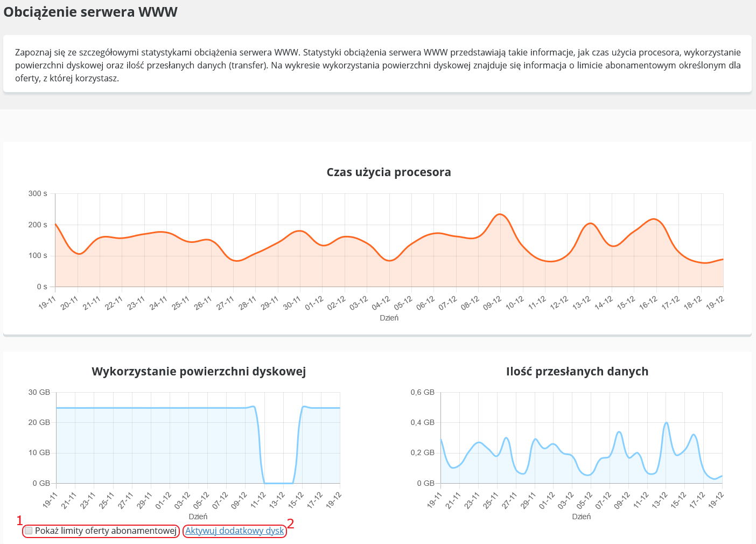Click the 0,4 GB axis label
This screenshot has width=756, height=544.
(x=423, y=422)
